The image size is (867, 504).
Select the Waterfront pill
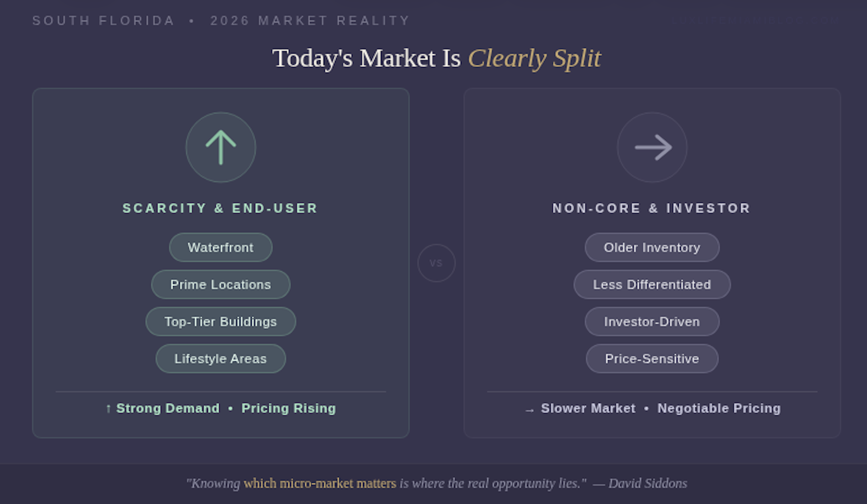(221, 248)
